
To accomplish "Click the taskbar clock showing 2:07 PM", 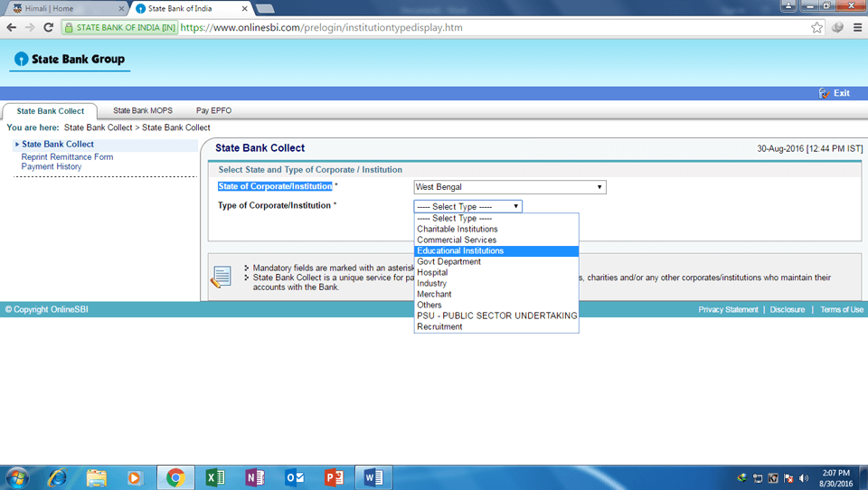I will coord(835,478).
